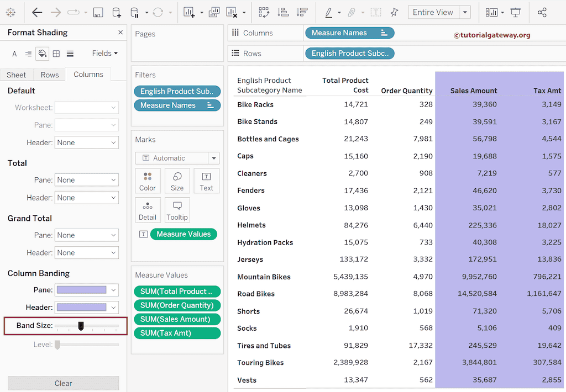Image resolution: width=566 pixels, height=392 pixels.
Task: Open the Grand Total Header dropdown
Action: coord(86,252)
